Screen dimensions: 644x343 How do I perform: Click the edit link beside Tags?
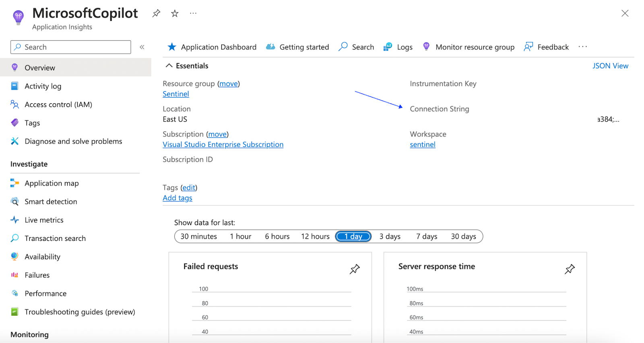point(189,187)
